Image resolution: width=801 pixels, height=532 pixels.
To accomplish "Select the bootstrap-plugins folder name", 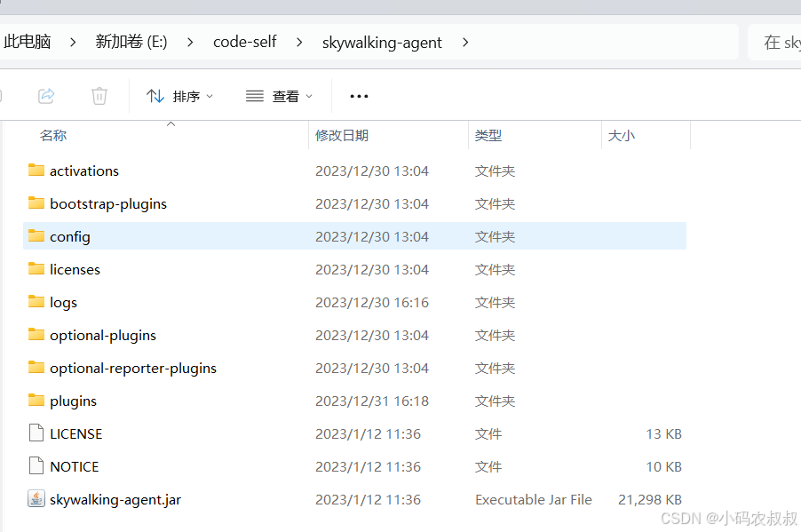I will pyautogui.click(x=108, y=204).
